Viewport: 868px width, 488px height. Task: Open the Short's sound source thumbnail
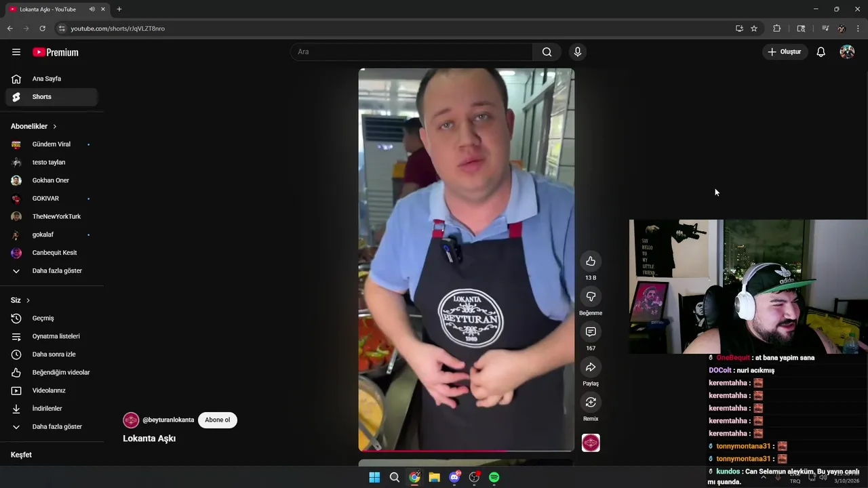(591, 443)
